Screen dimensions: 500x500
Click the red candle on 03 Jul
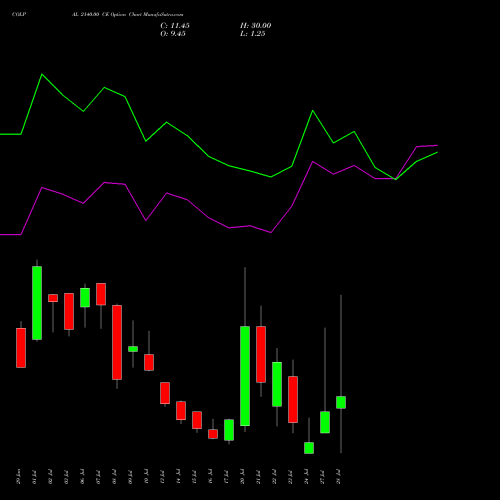(x=69, y=311)
